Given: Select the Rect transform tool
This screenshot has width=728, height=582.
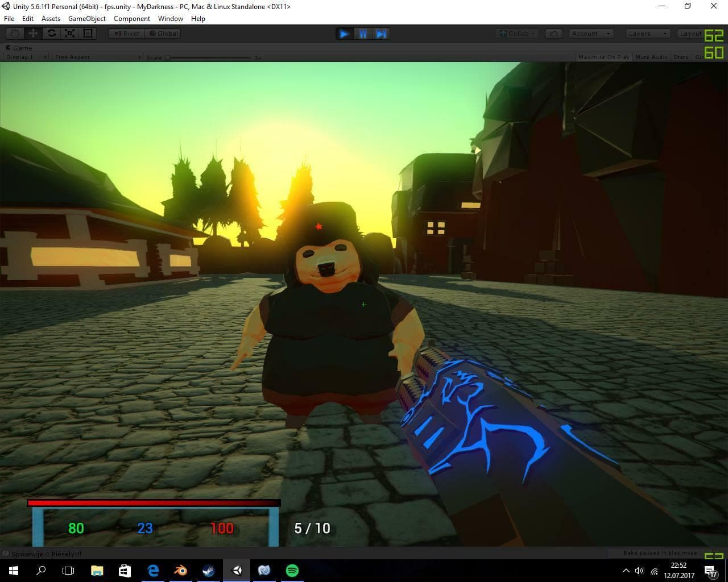Looking at the screenshot, I should 88,34.
